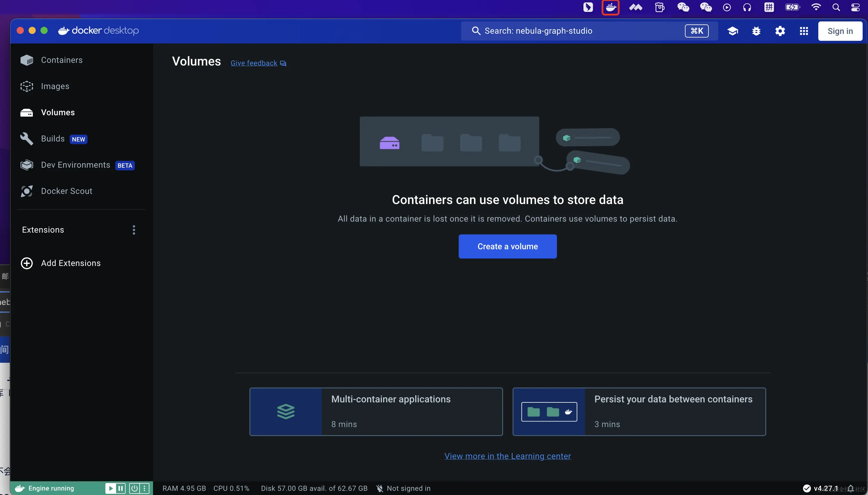868x495 pixels.
Task: Open Dev Environments beta
Action: click(x=75, y=165)
